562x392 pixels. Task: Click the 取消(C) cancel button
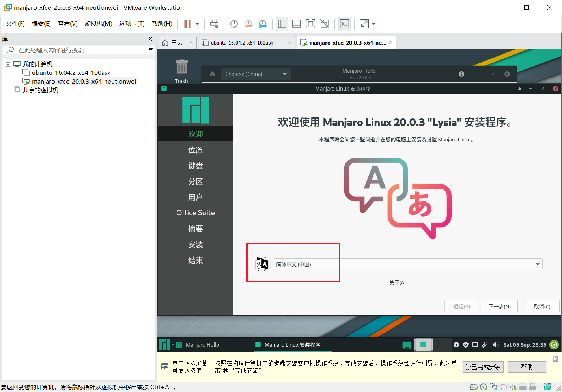coord(542,306)
